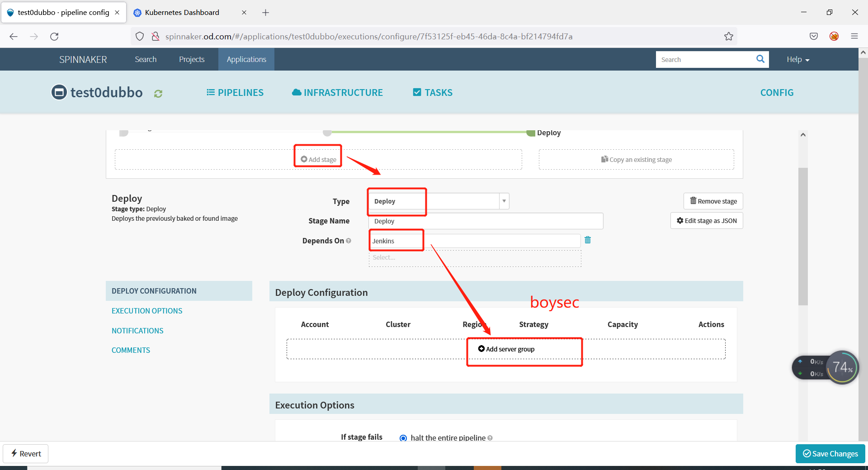Open the browser hamburger menu
This screenshot has width=868, height=470.
pyautogui.click(x=854, y=37)
